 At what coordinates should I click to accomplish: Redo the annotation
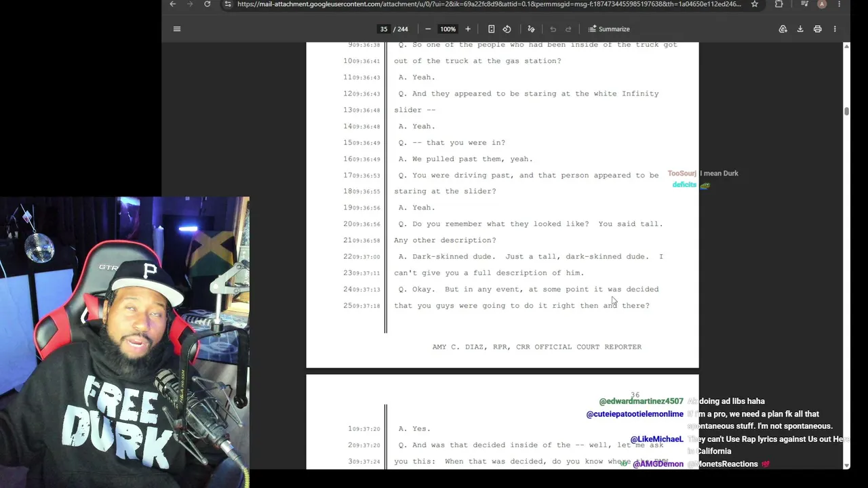[x=568, y=29]
